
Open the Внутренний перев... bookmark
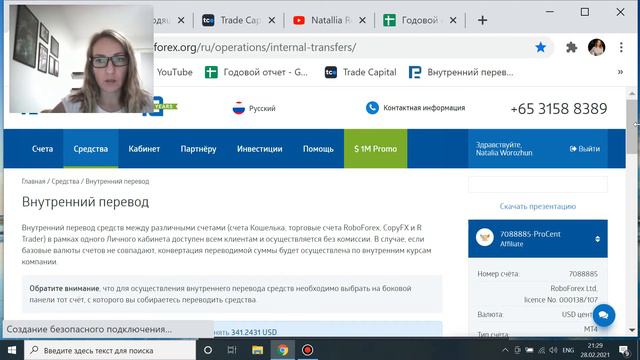(x=461, y=72)
